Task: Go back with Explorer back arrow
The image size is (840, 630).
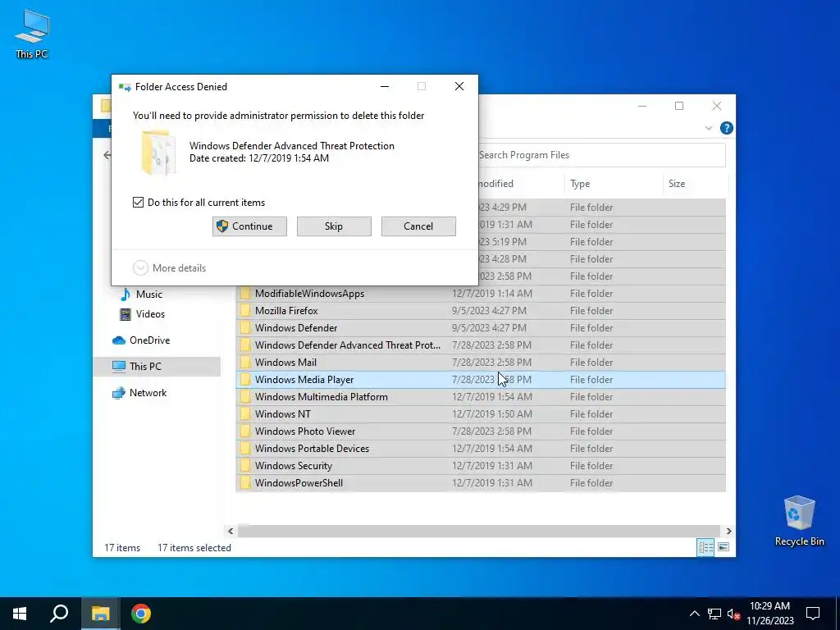Action: coord(107,155)
